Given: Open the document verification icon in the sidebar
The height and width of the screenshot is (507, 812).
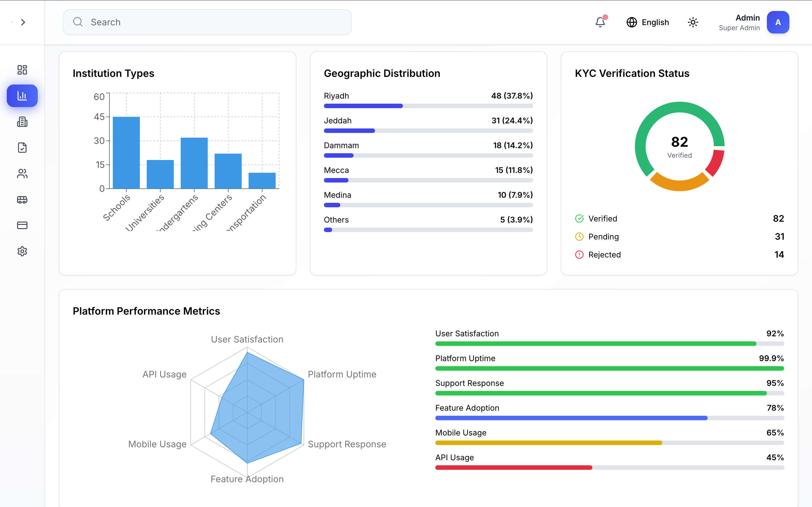Looking at the screenshot, I should pyautogui.click(x=22, y=148).
